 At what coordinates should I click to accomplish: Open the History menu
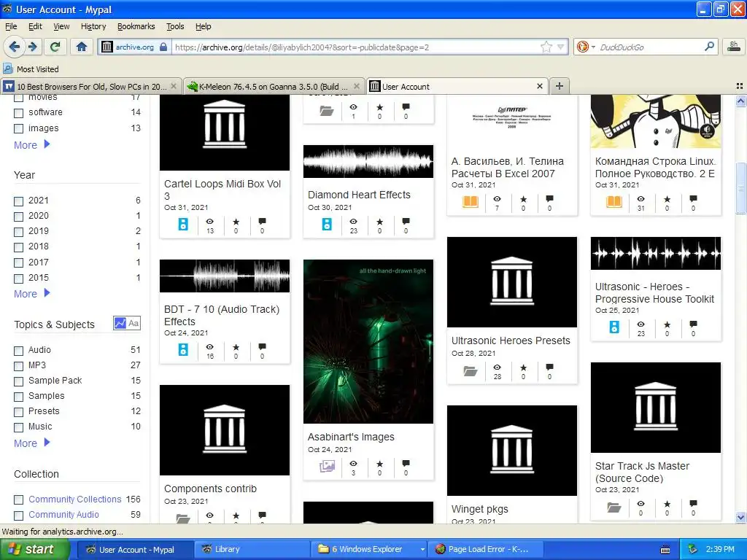coord(93,26)
